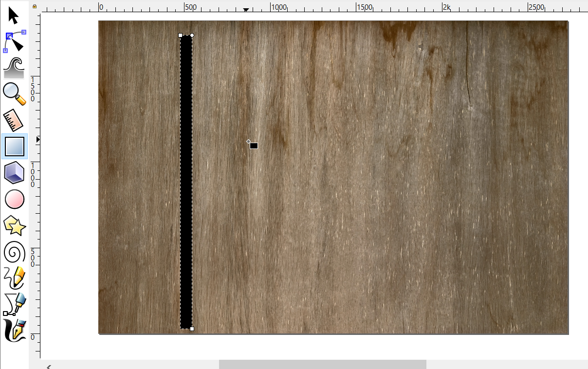Pick the Stars and Polygons tool

point(14,225)
